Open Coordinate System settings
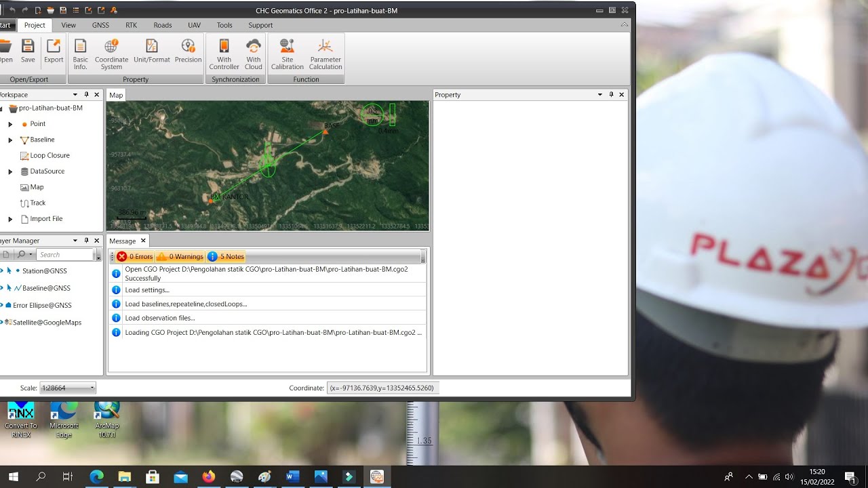The image size is (868, 488). pos(111,54)
